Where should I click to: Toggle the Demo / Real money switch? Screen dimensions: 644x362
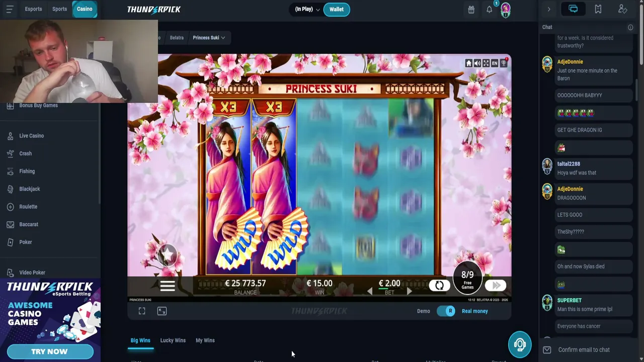pyautogui.click(x=446, y=311)
